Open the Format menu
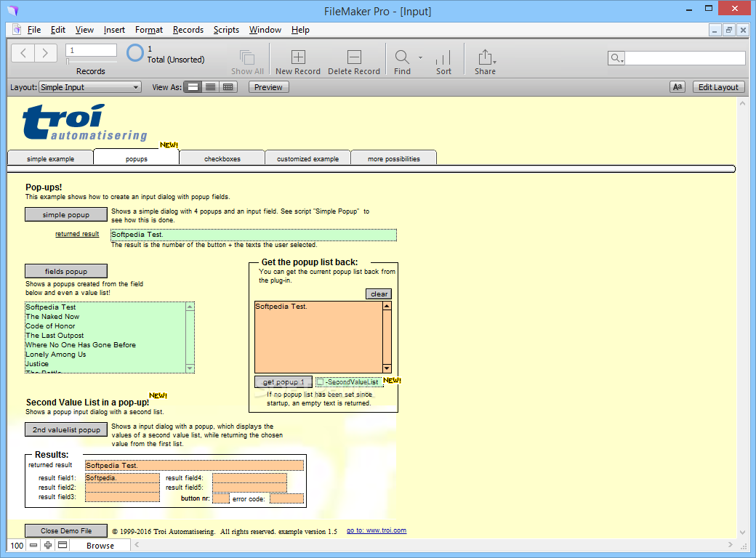756x558 pixels. pyautogui.click(x=149, y=30)
